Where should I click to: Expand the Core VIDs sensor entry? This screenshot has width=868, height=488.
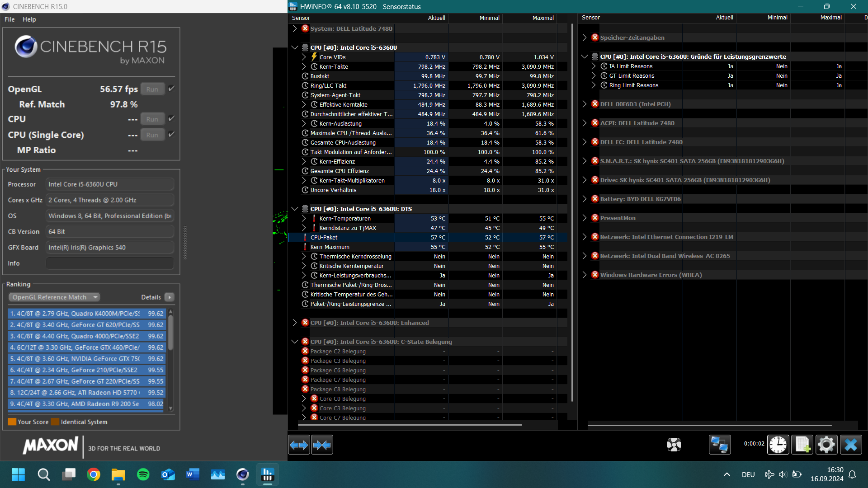click(304, 57)
